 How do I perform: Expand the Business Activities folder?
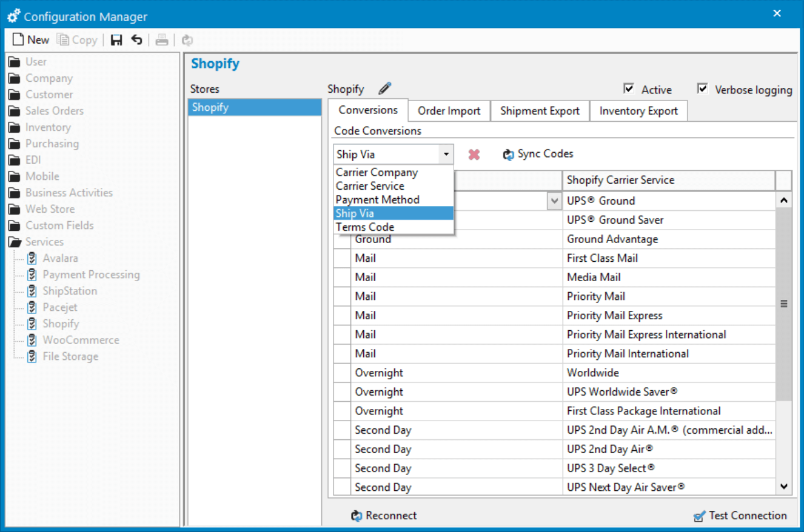tap(15, 193)
